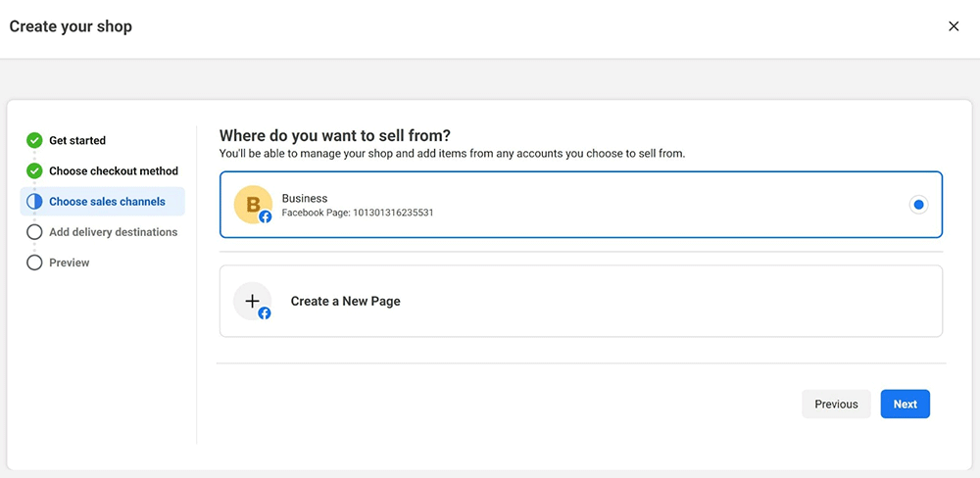Close the Create your shop dialog
Viewport: 980px width, 478px height.
tap(954, 26)
